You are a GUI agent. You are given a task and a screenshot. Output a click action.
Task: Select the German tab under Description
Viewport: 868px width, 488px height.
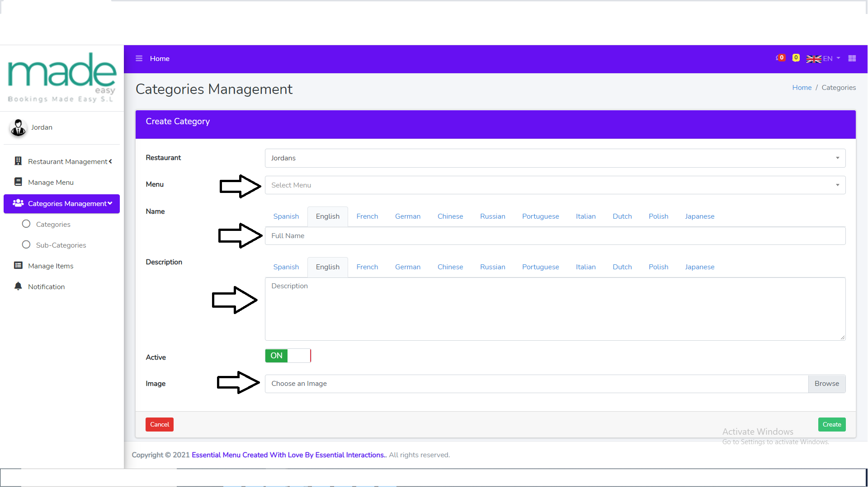[408, 267]
